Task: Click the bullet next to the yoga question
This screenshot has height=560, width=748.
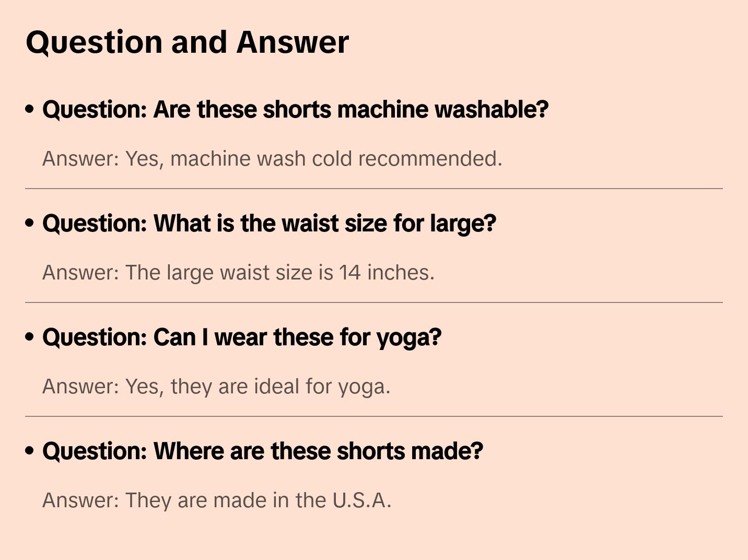Action: coord(30,337)
